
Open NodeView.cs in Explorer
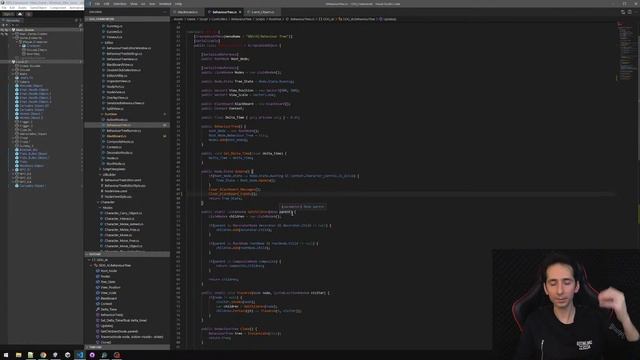tap(116, 92)
